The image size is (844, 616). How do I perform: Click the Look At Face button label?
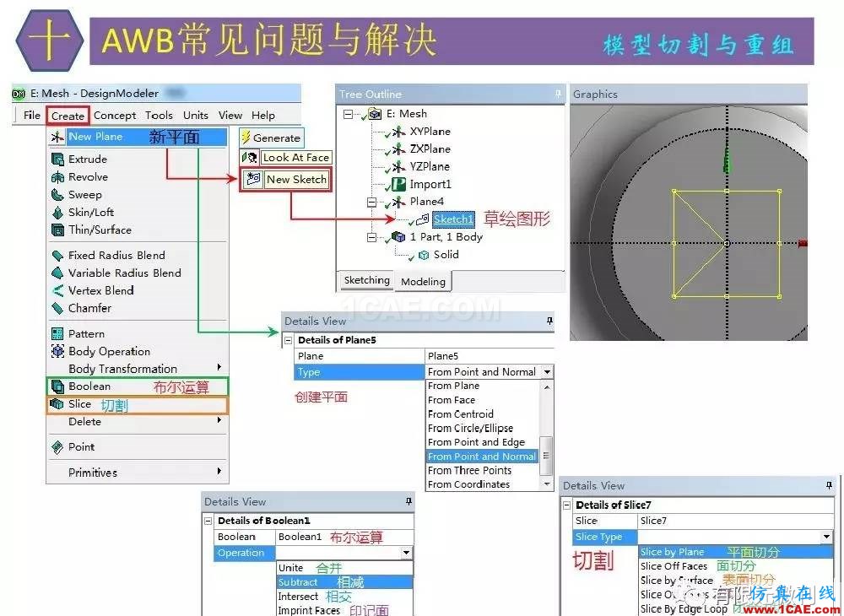pyautogui.click(x=296, y=158)
